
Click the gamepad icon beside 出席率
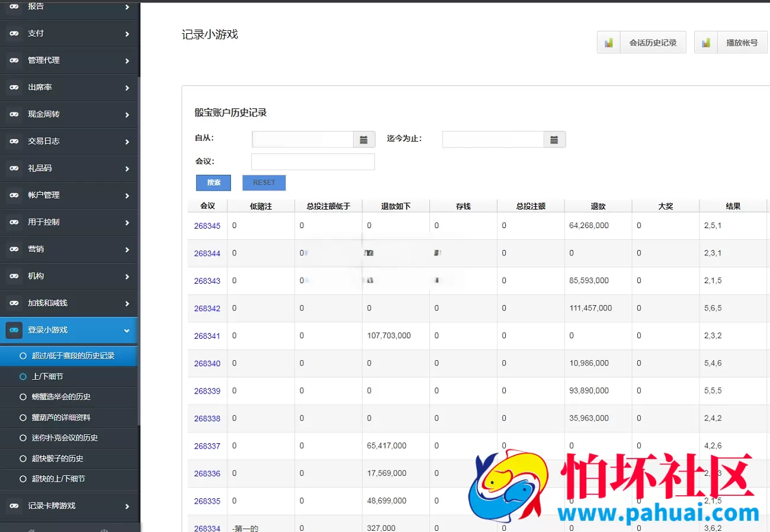click(14, 88)
